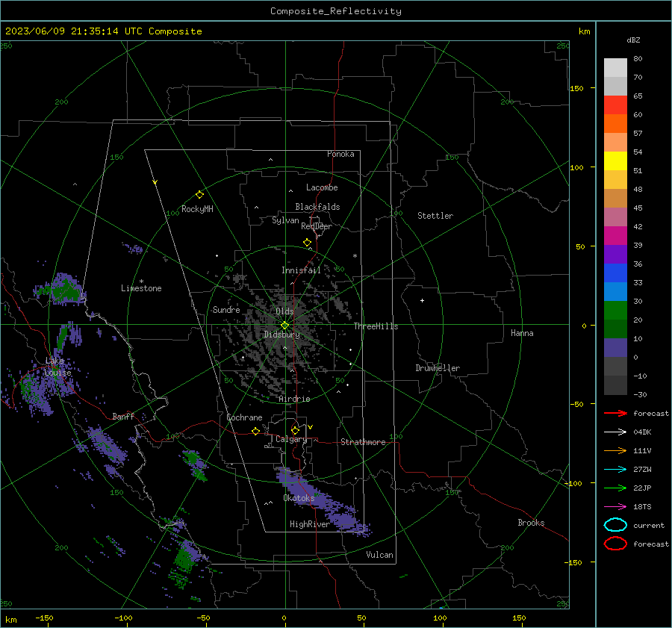This screenshot has width=672, height=628.
Task: Click the dBZ legend heading
Action: tap(633, 40)
